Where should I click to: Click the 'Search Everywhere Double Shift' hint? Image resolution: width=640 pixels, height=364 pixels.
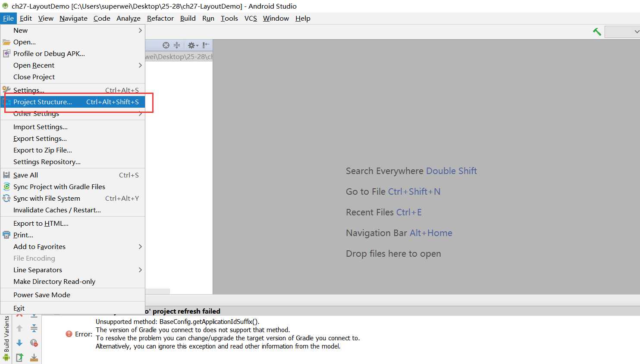(411, 171)
